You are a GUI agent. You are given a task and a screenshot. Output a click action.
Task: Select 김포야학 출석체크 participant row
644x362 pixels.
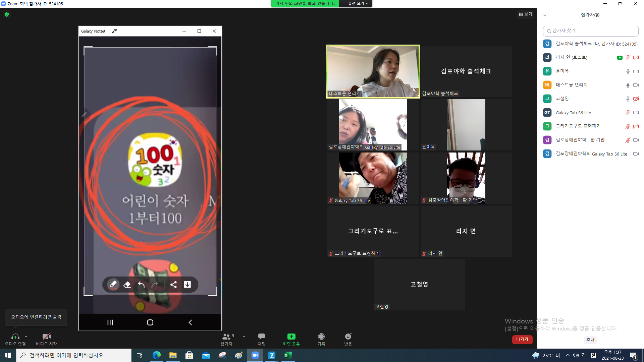pos(590,44)
